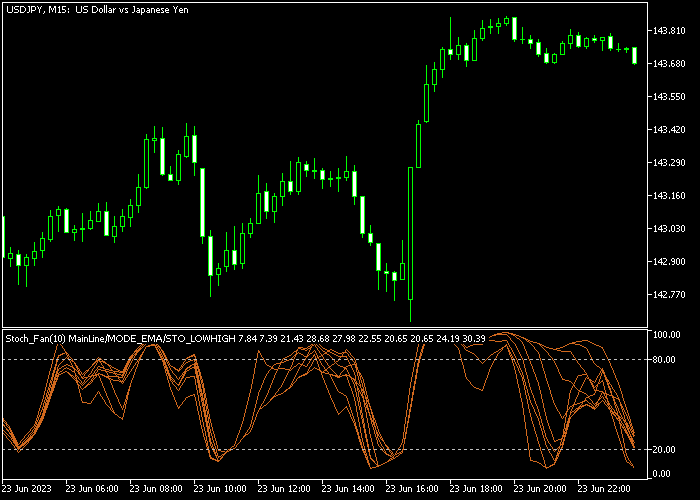Image resolution: width=700 pixels, height=500 pixels.
Task: Click the tall bullish candle near 16:00
Action: click(x=411, y=233)
